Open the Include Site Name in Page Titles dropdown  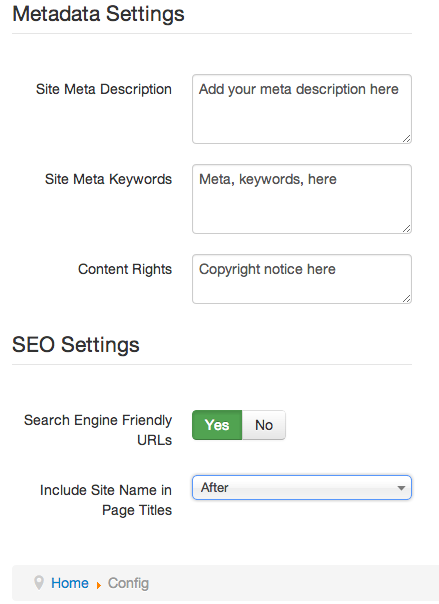[x=302, y=488]
